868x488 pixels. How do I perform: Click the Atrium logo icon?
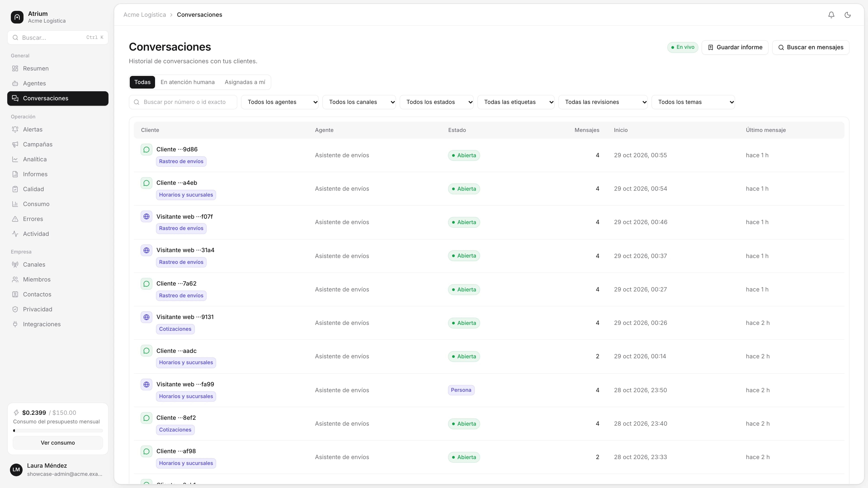17,17
